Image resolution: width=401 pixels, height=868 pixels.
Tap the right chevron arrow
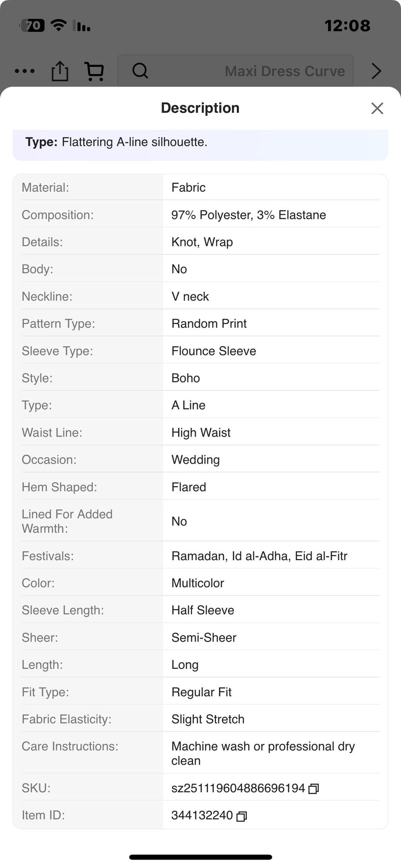point(376,71)
